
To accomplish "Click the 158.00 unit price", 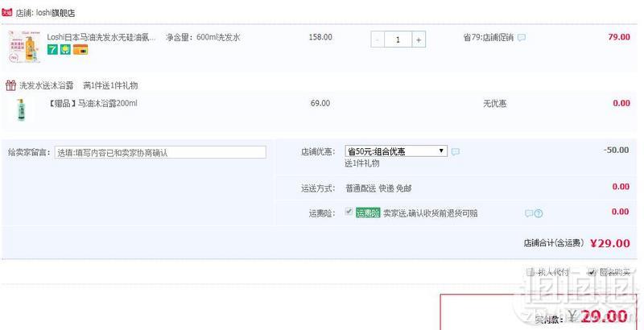I will (320, 37).
